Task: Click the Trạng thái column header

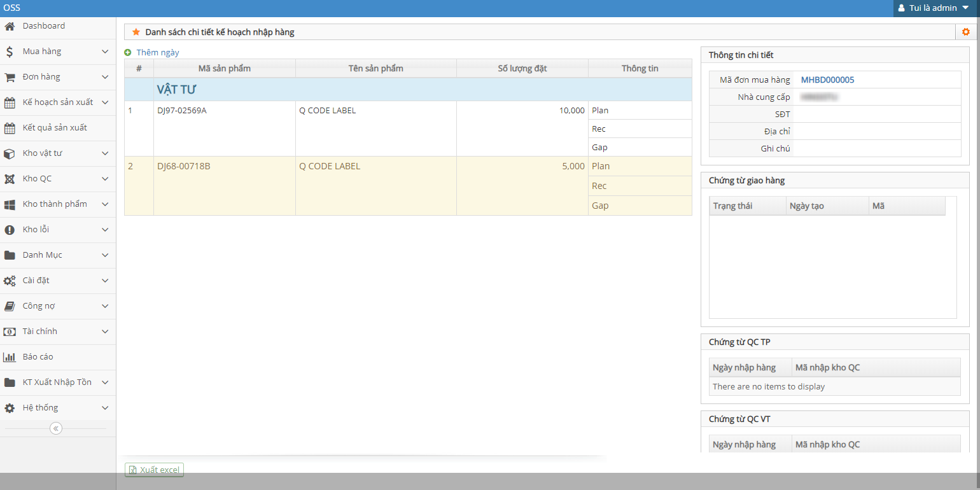Action: [748, 206]
